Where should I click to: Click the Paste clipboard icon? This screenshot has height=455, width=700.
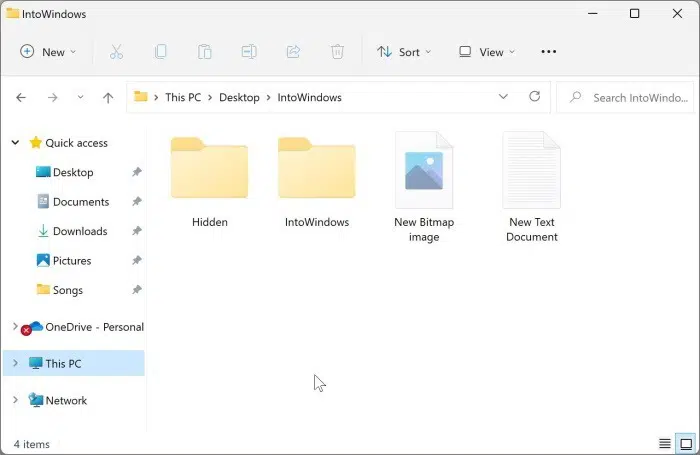coord(204,52)
